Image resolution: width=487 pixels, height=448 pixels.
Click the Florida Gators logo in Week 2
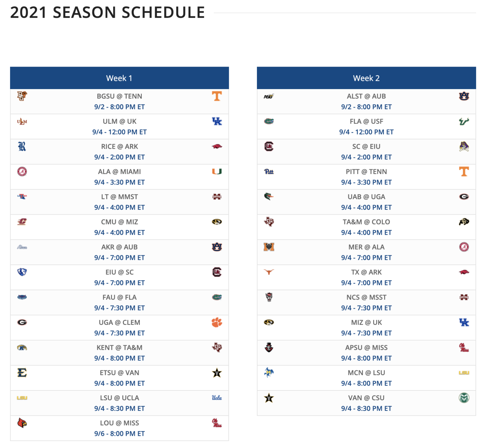point(269,121)
